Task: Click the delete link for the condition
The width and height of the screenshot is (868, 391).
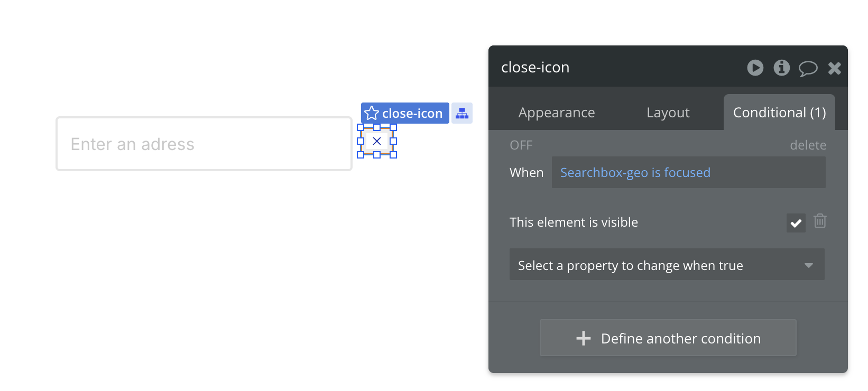Action: tap(808, 145)
